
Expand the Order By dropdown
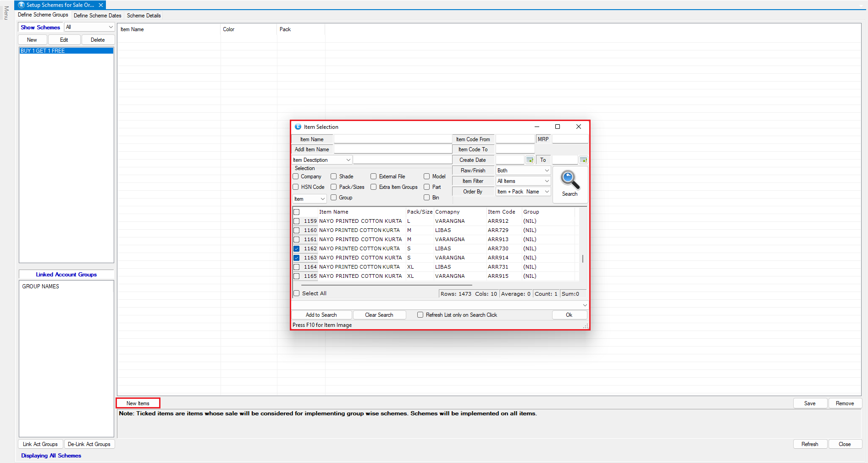click(523, 192)
